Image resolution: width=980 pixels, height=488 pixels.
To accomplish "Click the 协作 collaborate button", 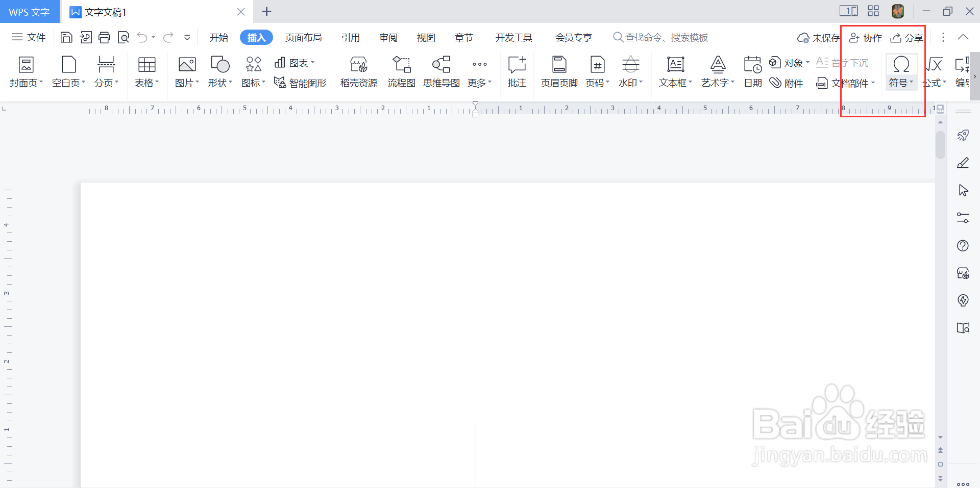I will pyautogui.click(x=865, y=37).
